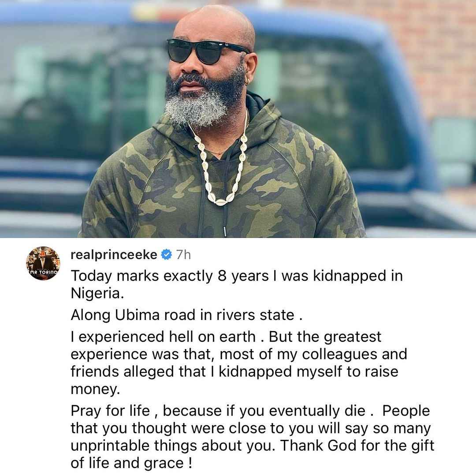The width and height of the screenshot is (476, 476).
Task: Click 'Thank God for the gift' text
Action: (x=357, y=445)
